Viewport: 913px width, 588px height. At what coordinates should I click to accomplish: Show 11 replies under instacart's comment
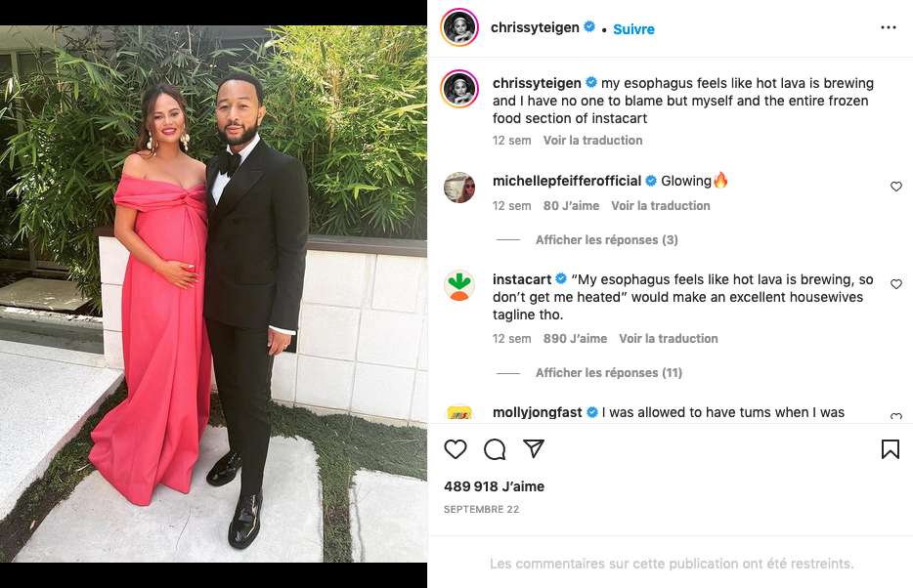click(608, 373)
